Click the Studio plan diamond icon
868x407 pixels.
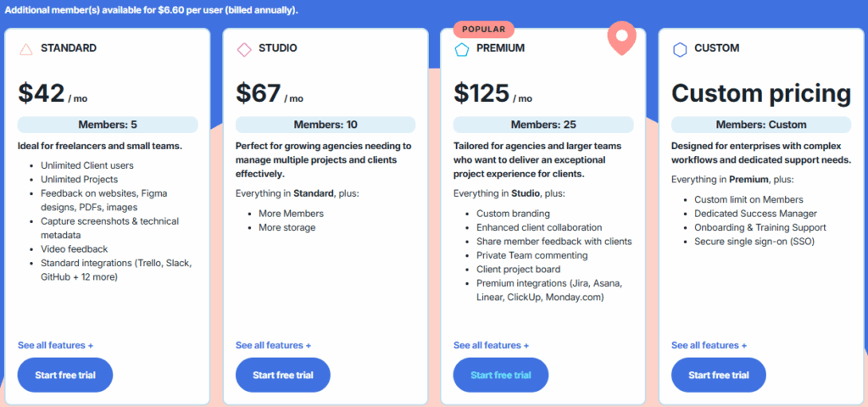point(244,49)
